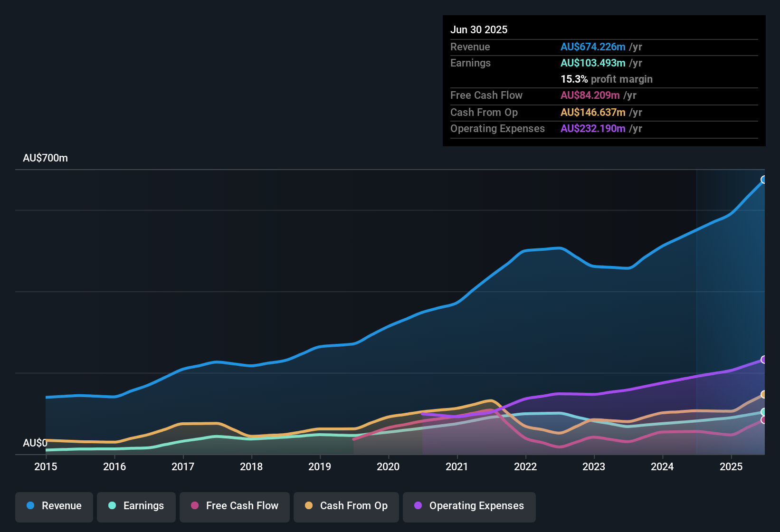Select the teal Earnings legend dot
Viewport: 780px width, 532px height.
tap(112, 506)
